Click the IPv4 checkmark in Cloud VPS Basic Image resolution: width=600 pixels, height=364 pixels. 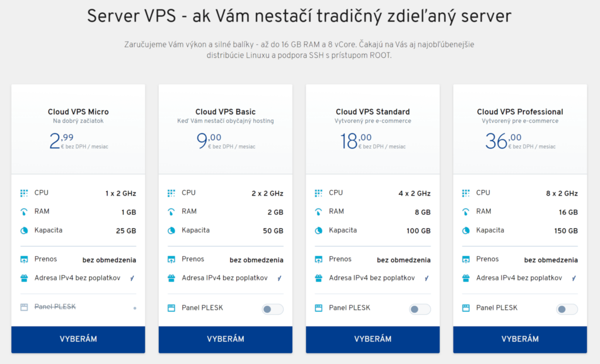[279, 279]
